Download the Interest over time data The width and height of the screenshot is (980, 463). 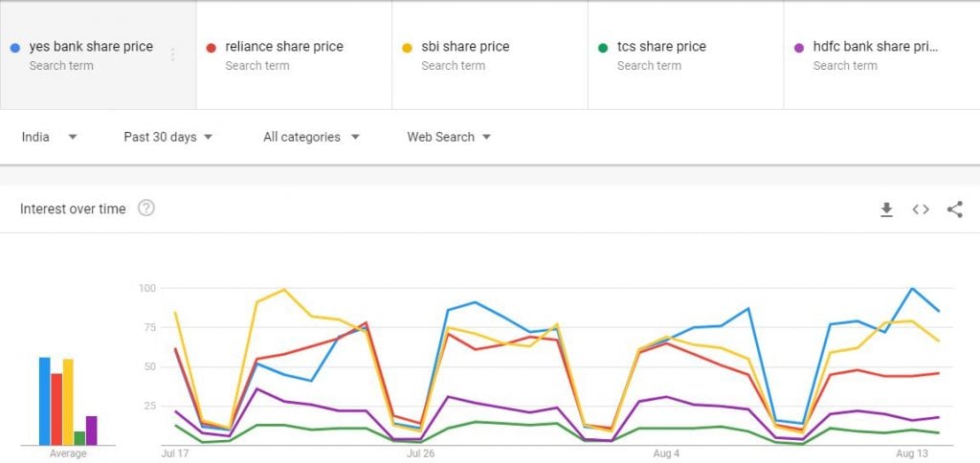pos(886,209)
